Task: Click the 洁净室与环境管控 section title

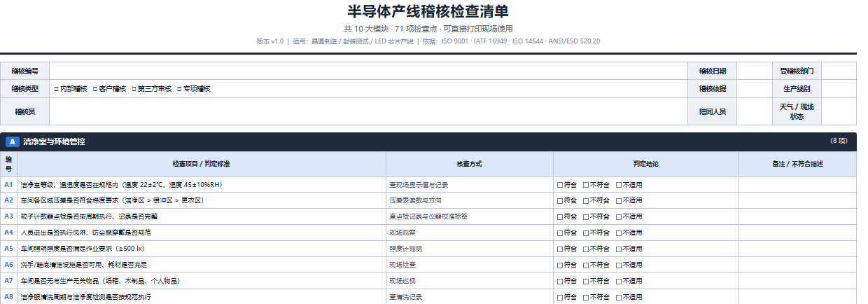Action: coord(54,141)
